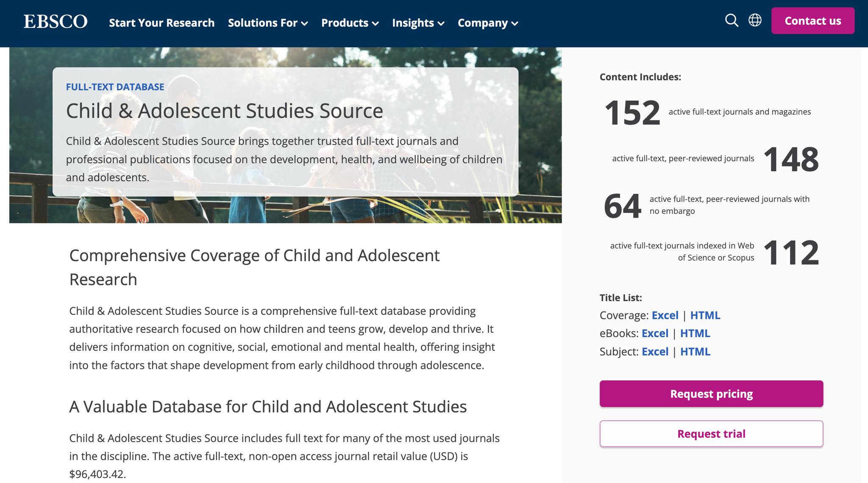
Task: Click the globe language selector icon
Action: 755,20
